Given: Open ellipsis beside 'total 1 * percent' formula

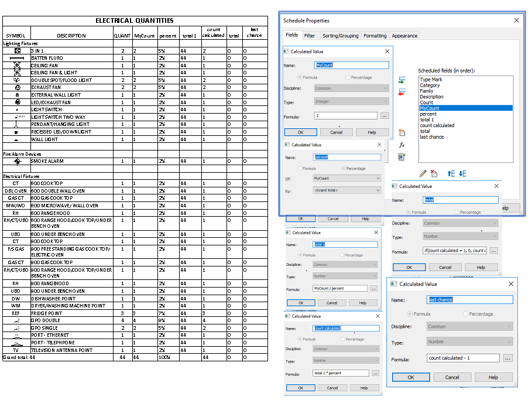Looking at the screenshot, I should point(375,373).
